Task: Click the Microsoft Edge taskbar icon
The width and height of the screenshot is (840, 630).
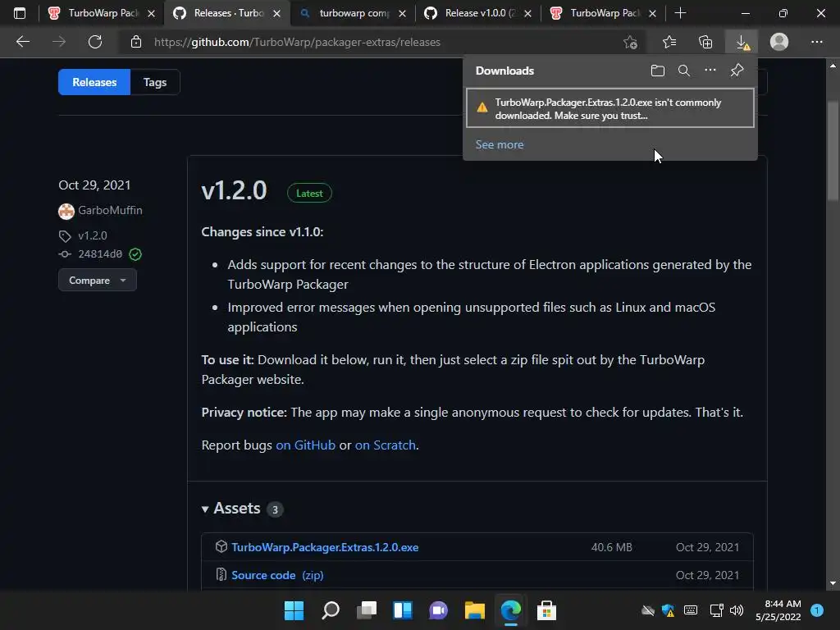Action: [510, 610]
